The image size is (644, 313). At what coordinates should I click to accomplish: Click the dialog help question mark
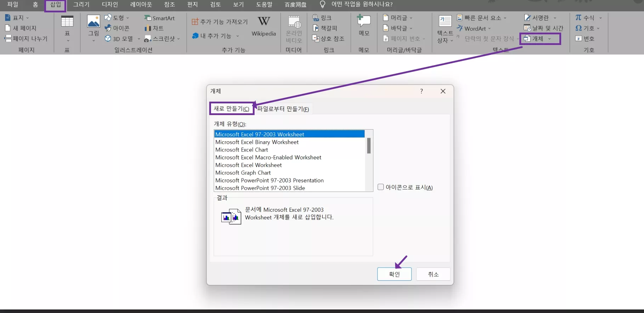point(421,91)
